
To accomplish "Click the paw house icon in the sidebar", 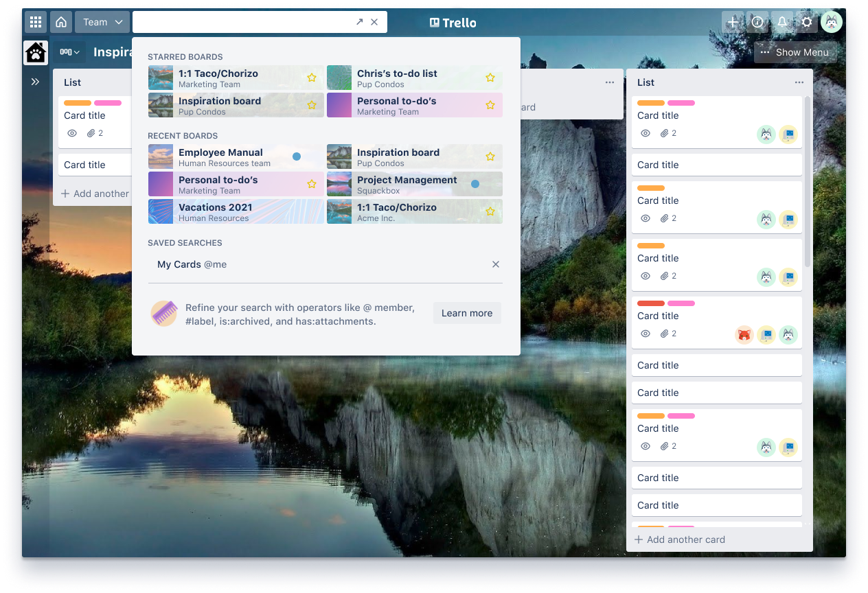I will 35,52.
